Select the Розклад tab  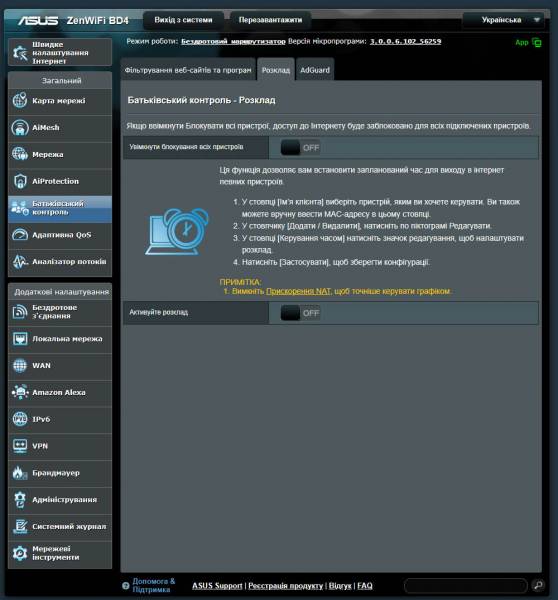pyautogui.click(x=276, y=70)
